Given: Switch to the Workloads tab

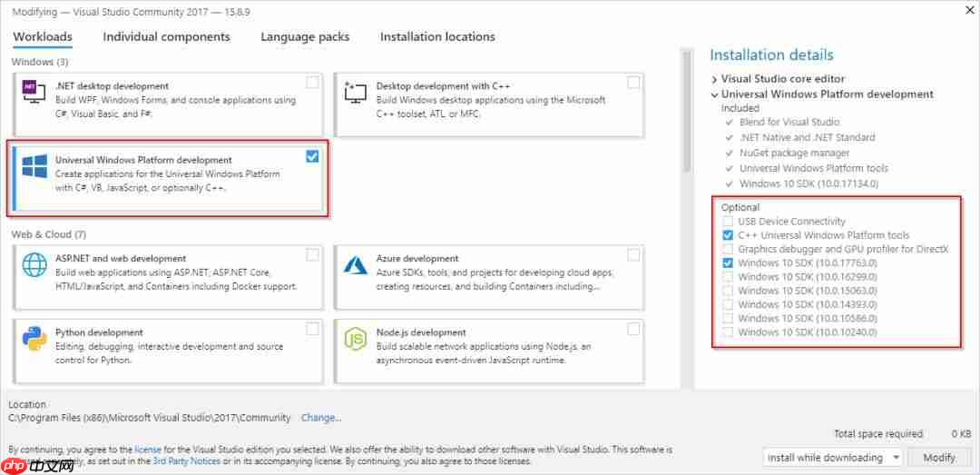Looking at the screenshot, I should [43, 37].
